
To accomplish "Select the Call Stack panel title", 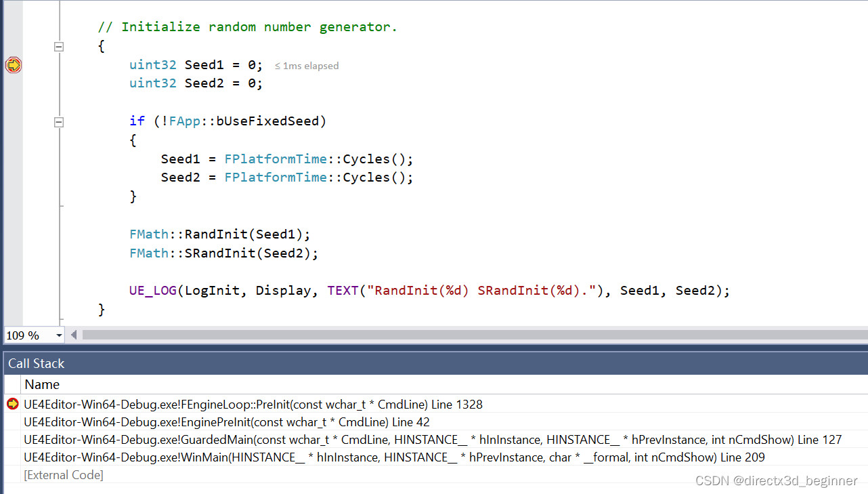I will pyautogui.click(x=37, y=364).
